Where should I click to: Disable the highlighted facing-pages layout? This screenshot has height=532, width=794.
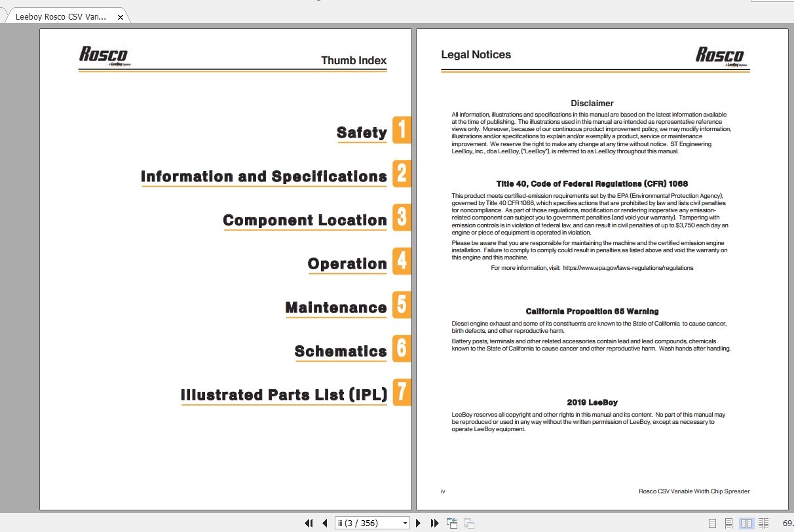click(x=747, y=523)
